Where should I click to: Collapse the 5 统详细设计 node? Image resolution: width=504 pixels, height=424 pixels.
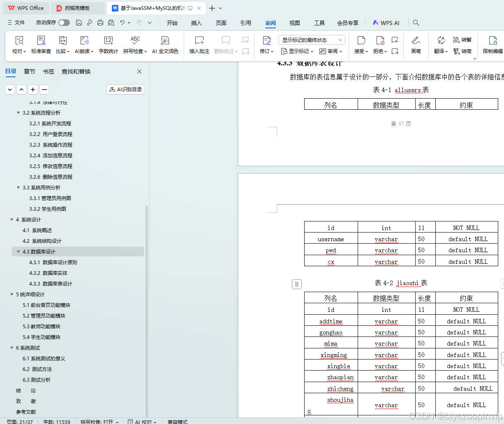12,294
